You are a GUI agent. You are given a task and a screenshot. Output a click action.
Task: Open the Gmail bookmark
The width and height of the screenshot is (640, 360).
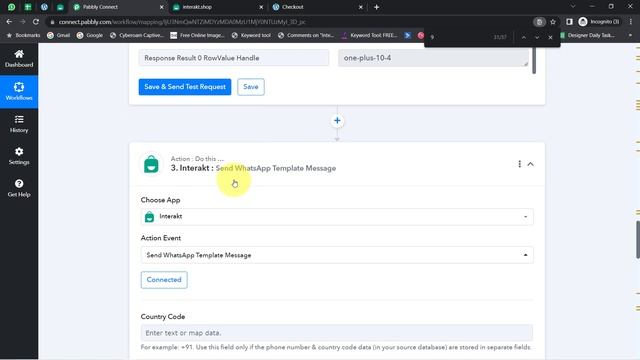58,36
